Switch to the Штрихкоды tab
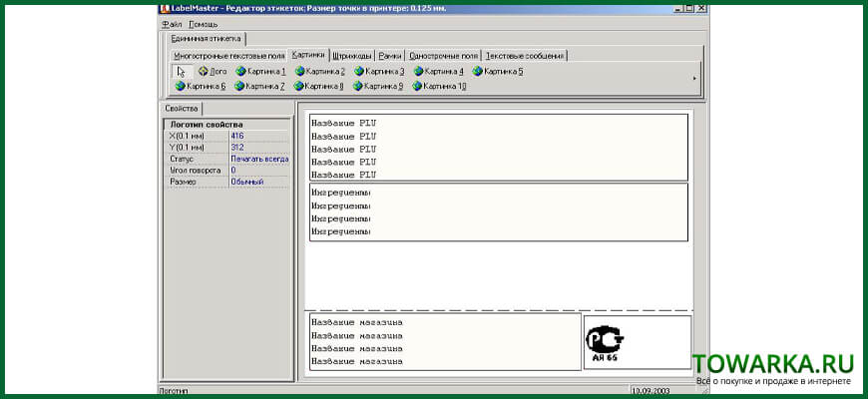Screen dimensions: 868x399 point(352,56)
